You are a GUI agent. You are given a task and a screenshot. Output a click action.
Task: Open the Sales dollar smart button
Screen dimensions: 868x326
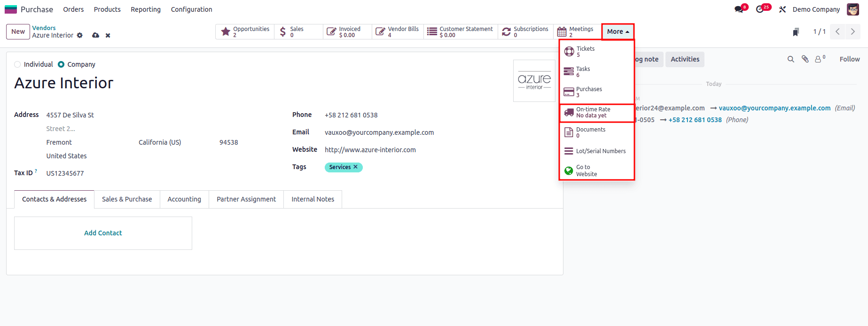tap(298, 31)
